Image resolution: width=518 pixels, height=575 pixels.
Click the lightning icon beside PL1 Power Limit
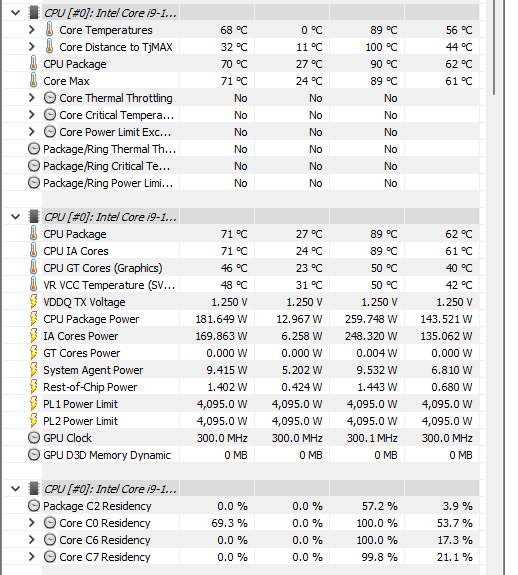(33, 404)
